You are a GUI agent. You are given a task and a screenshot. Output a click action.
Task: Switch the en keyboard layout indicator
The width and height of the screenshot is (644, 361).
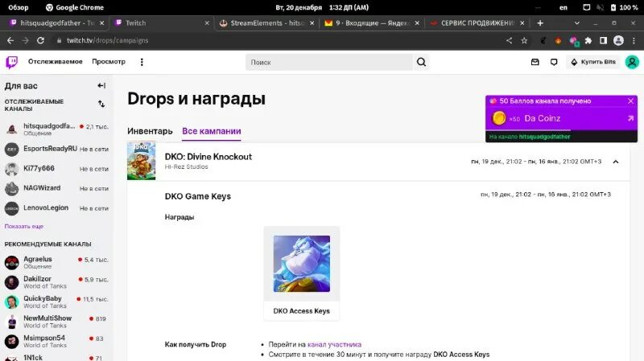563,7
